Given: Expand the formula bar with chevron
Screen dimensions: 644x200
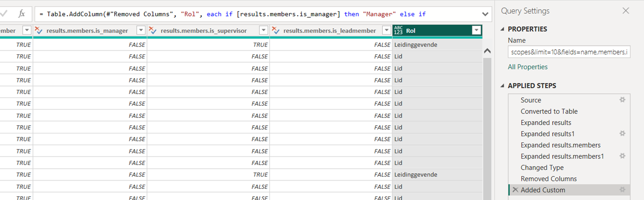Looking at the screenshot, I should tap(485, 14).
